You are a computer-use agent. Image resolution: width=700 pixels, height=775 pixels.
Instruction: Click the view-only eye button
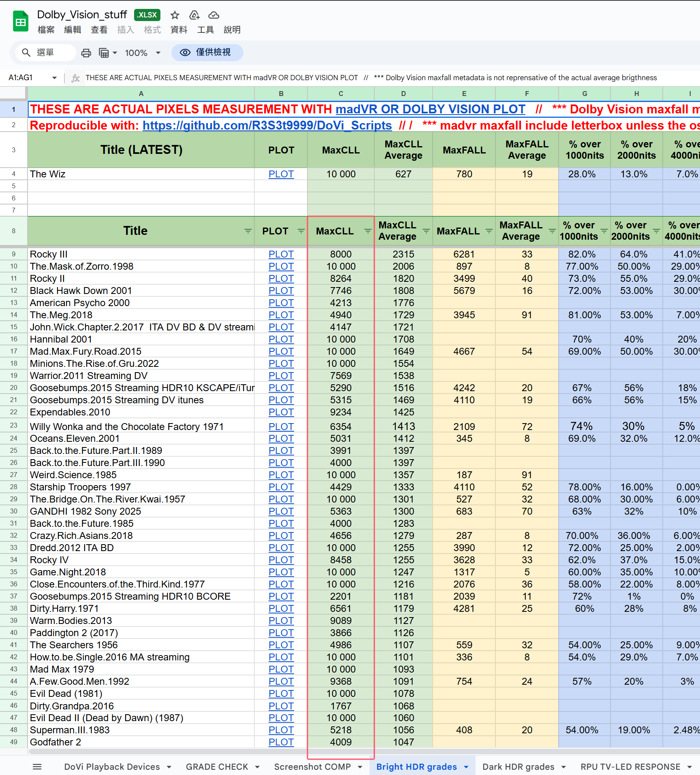[207, 53]
